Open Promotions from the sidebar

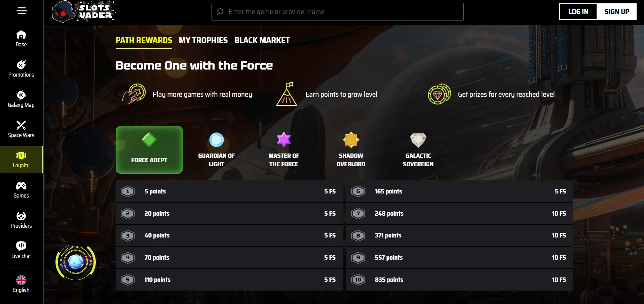click(21, 69)
